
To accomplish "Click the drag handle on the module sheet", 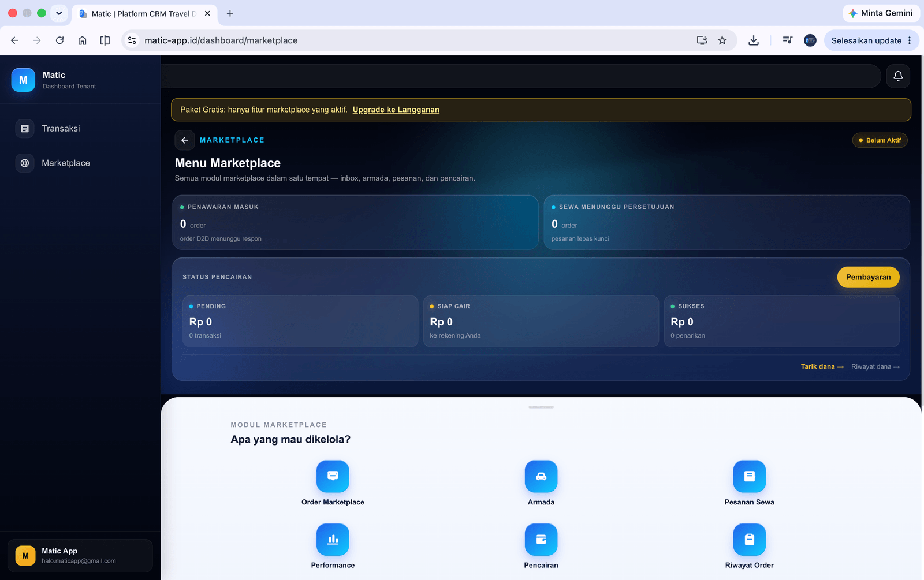I will [x=541, y=407].
